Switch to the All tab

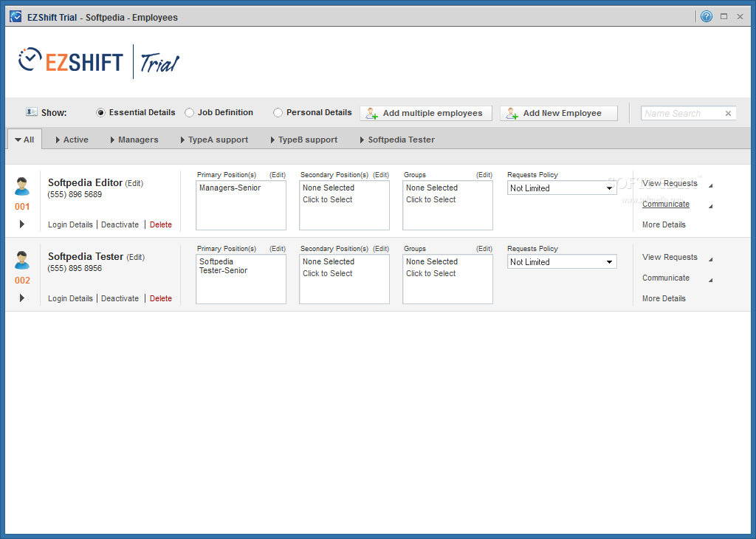pos(24,140)
